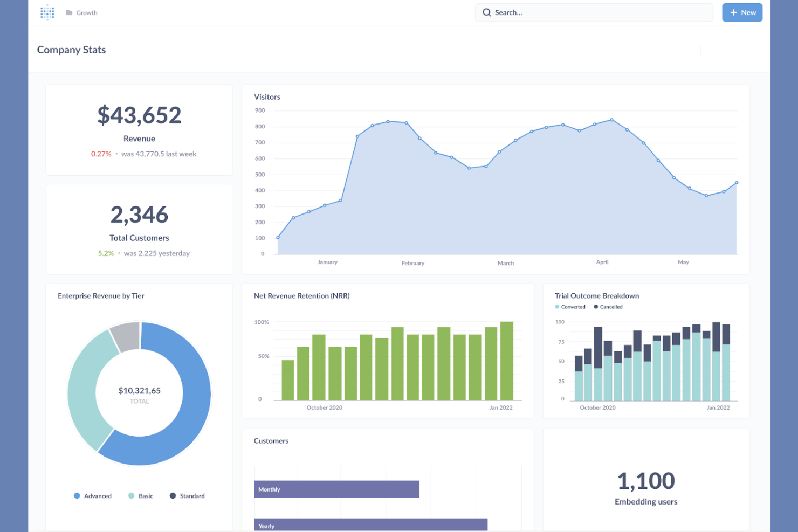Toggle Converted series in Trial Outcome Breakdown

(x=570, y=307)
